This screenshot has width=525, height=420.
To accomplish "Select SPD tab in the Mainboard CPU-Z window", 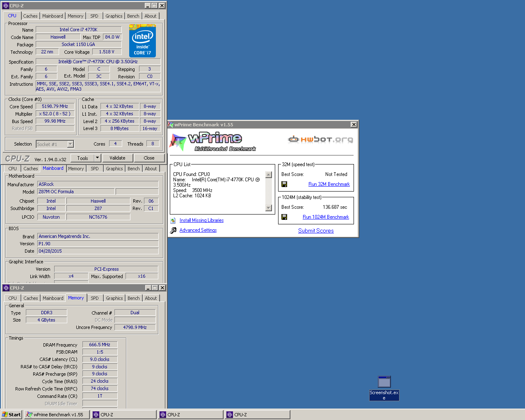I will point(95,169).
